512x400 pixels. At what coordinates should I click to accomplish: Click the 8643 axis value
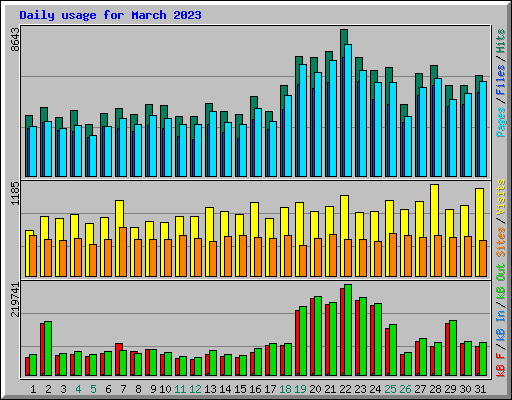pyautogui.click(x=15, y=39)
